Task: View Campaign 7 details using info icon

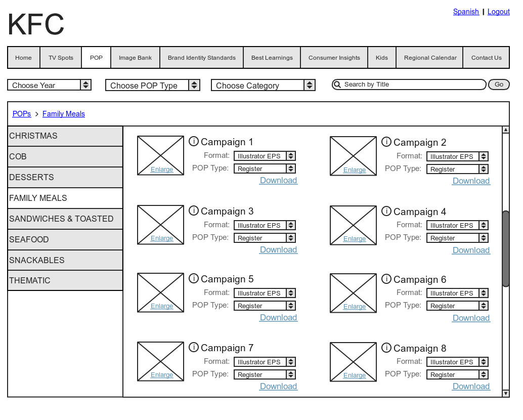Action: (193, 347)
